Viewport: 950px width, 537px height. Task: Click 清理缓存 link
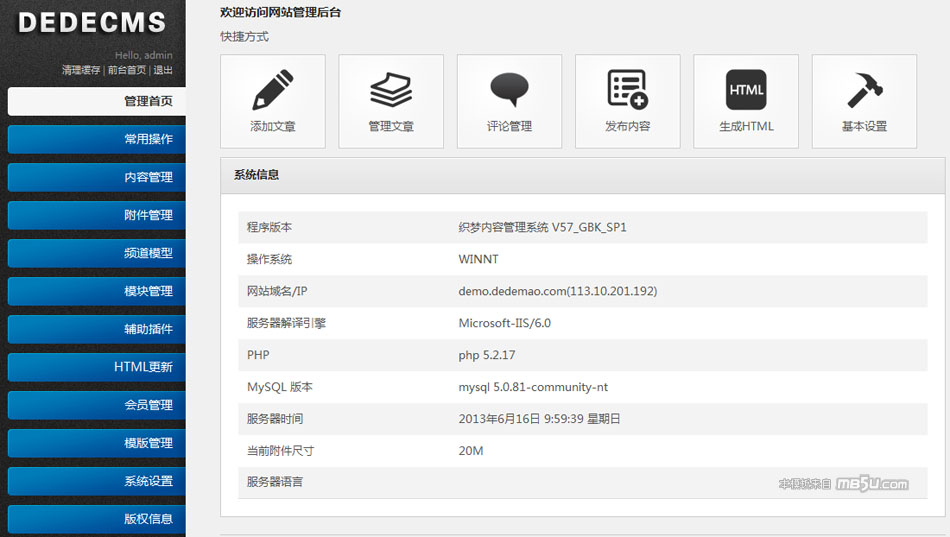pyautogui.click(x=81, y=71)
